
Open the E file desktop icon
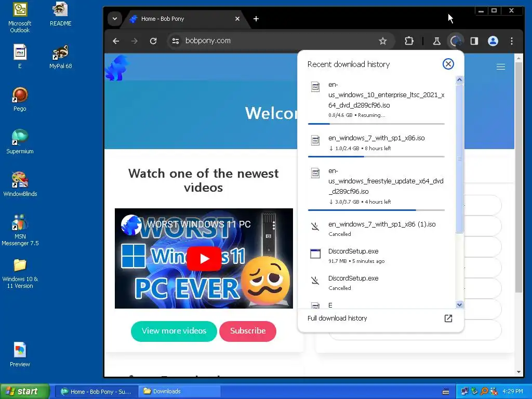point(20,57)
